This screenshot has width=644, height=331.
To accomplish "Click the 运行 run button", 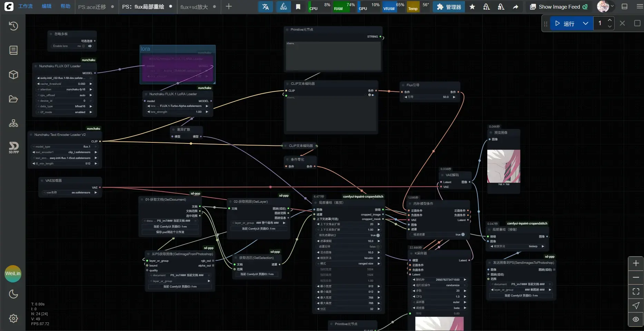I will click(x=565, y=23).
